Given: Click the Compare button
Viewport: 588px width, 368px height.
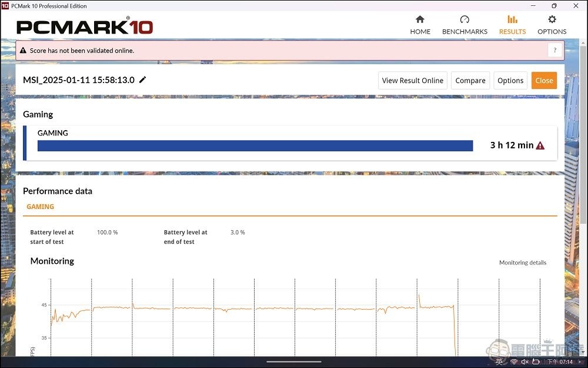Looking at the screenshot, I should [470, 81].
